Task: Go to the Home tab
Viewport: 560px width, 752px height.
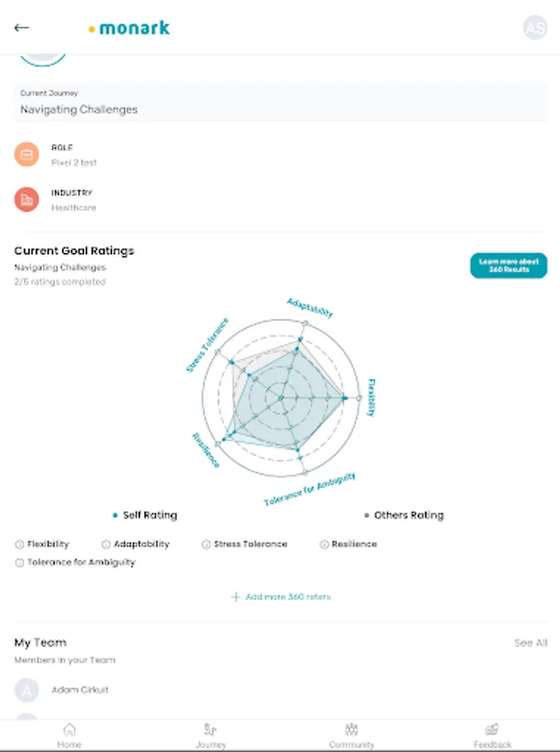Action: (69, 734)
